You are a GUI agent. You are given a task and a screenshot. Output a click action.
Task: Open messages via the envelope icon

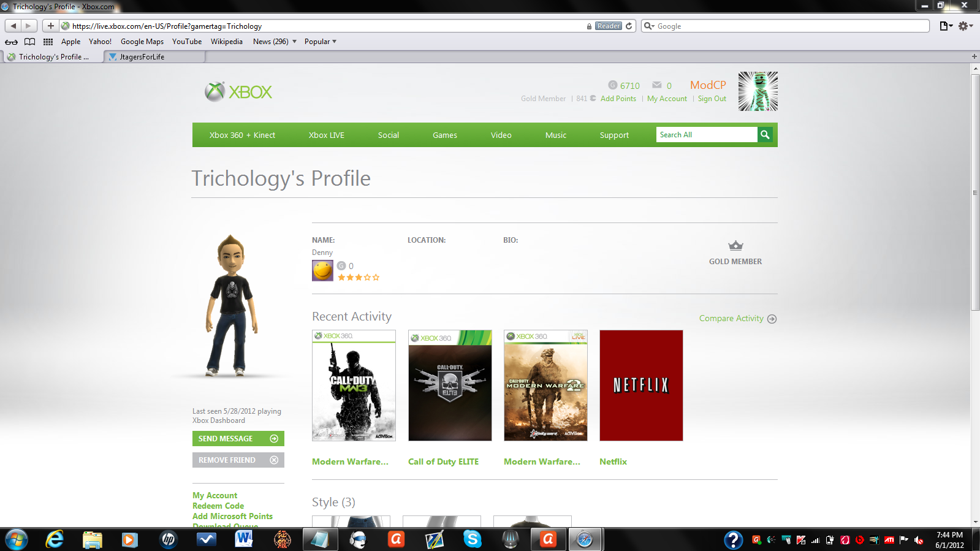[x=657, y=85]
